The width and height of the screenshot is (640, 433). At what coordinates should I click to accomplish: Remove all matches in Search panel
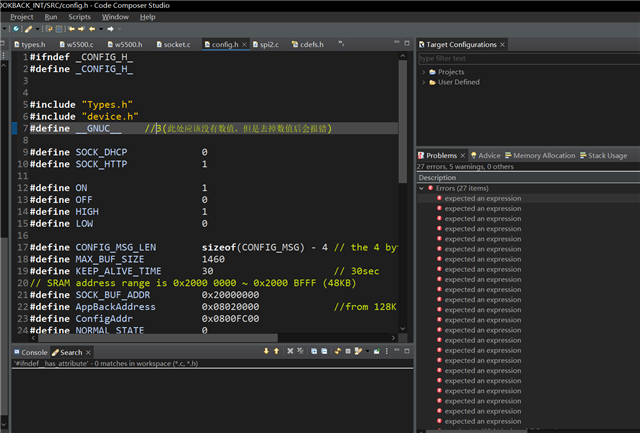point(300,352)
